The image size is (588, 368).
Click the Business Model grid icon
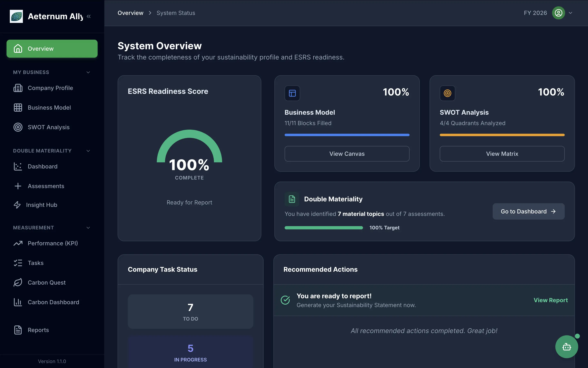pos(18,108)
